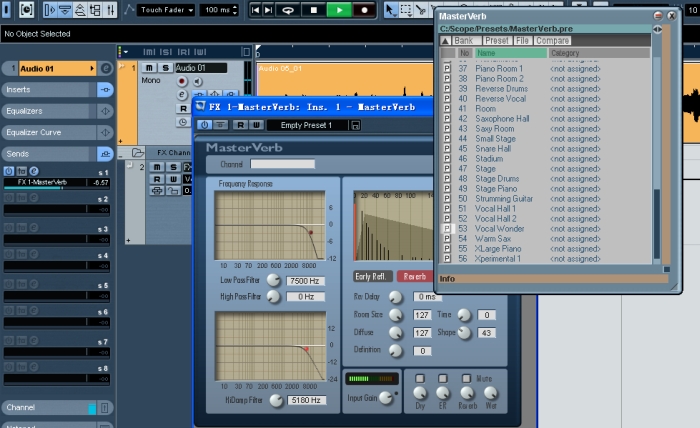Toggle the Show Overview toolbar icon

click(80, 10)
